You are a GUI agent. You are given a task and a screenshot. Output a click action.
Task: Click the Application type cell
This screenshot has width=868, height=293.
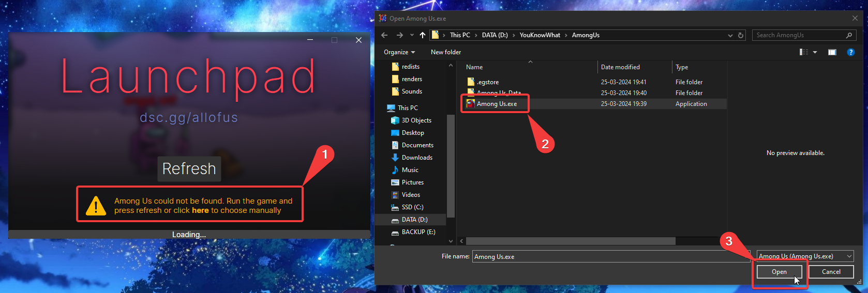point(691,104)
